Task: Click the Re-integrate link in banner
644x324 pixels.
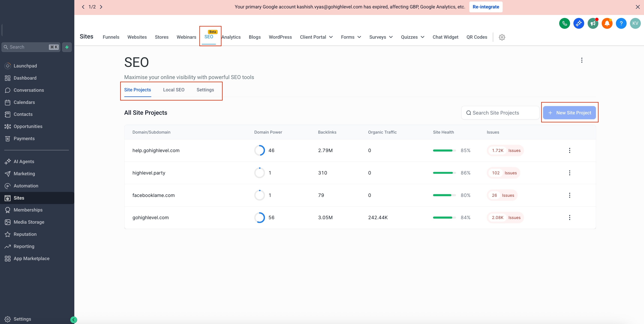Action: (x=485, y=7)
